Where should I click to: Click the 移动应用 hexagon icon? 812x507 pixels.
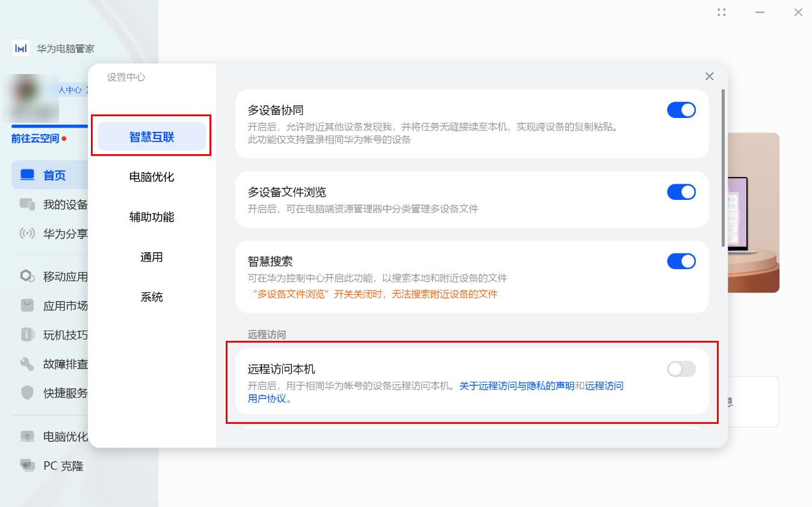click(28, 276)
